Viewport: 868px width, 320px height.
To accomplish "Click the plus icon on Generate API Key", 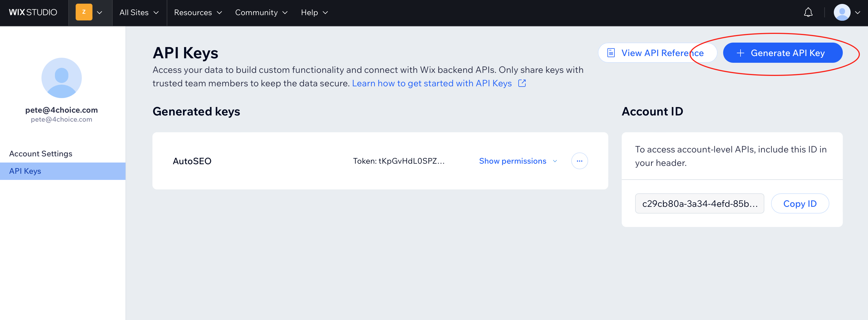I will click(740, 53).
